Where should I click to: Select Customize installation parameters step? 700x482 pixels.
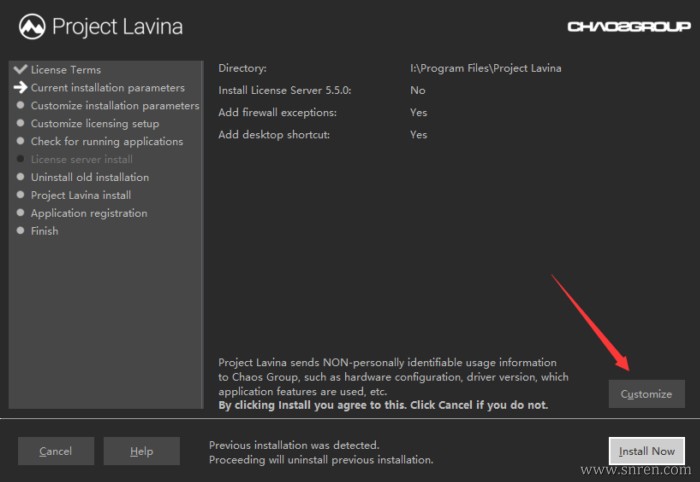point(115,106)
